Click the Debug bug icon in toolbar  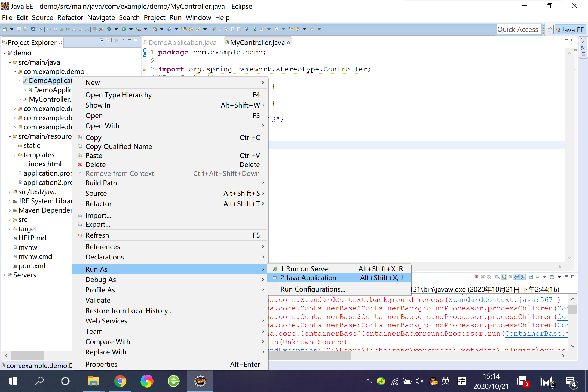[x=109, y=29]
